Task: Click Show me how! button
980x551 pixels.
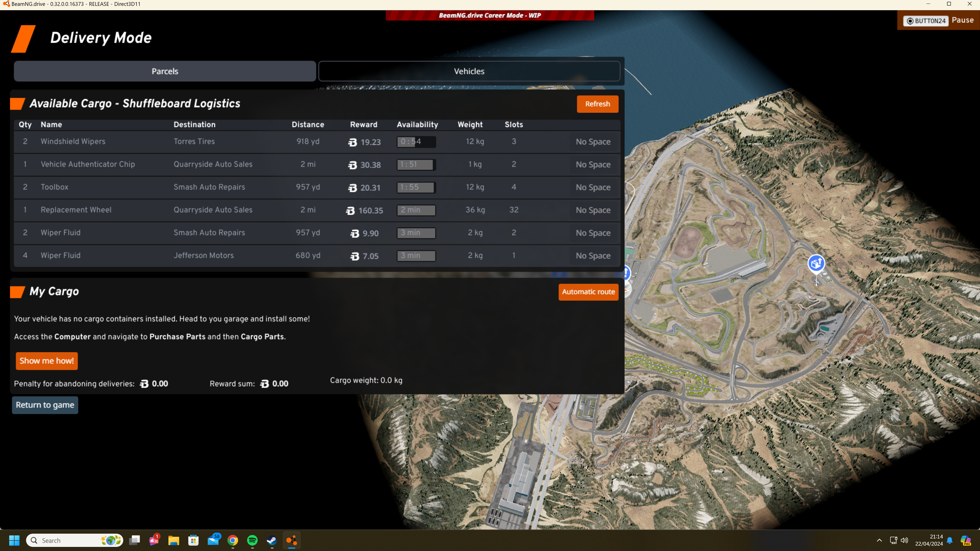Action: (47, 360)
